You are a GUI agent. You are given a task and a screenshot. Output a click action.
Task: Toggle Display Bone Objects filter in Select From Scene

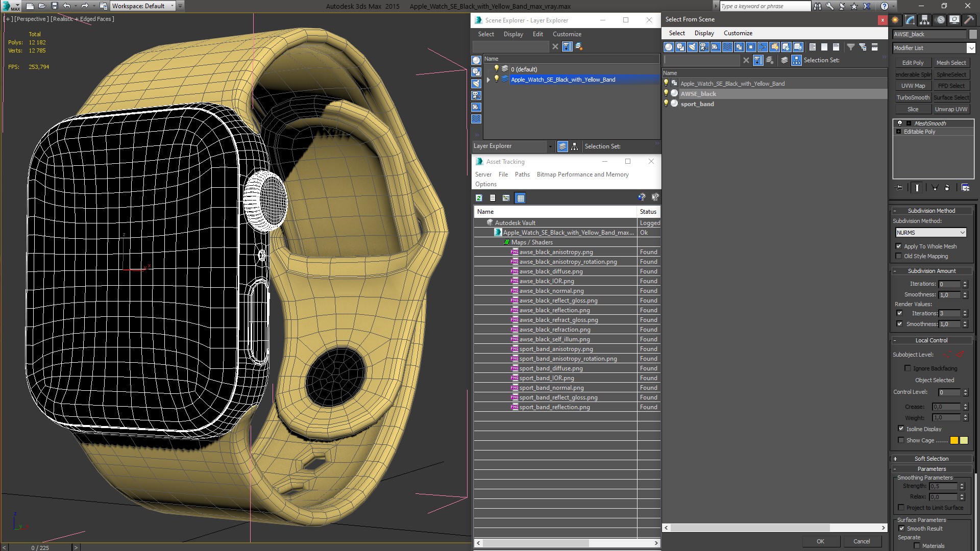point(763,47)
